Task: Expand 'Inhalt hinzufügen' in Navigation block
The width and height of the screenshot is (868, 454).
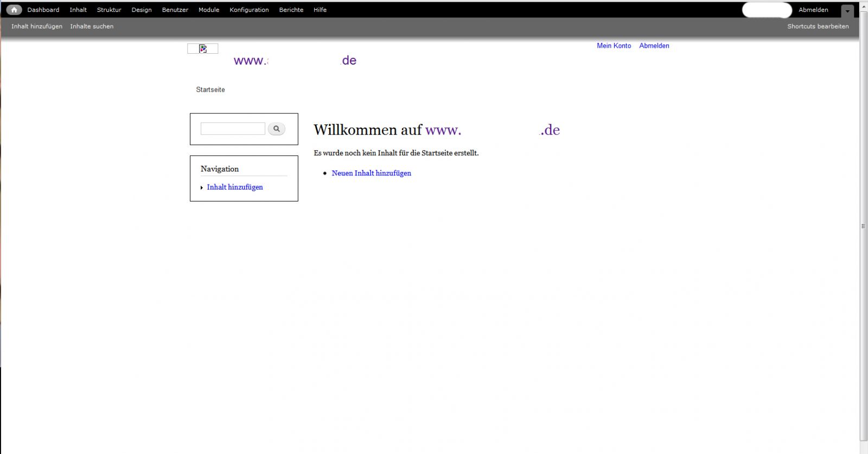Action: pyautogui.click(x=234, y=187)
